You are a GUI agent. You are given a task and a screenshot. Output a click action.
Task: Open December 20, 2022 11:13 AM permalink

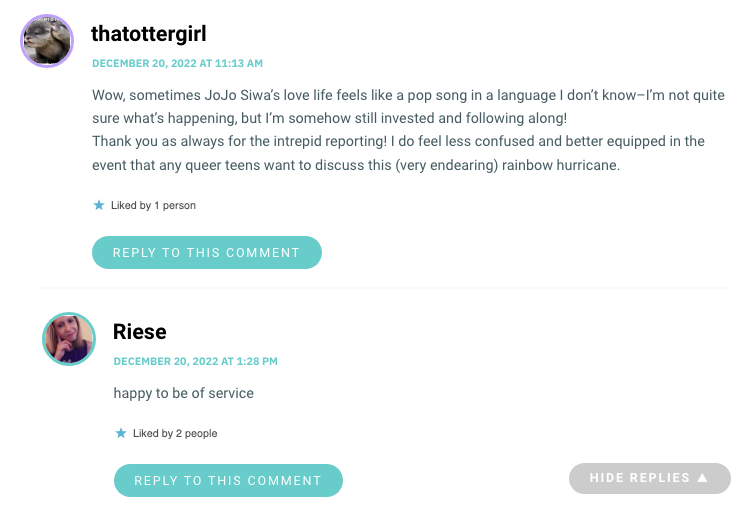177,63
